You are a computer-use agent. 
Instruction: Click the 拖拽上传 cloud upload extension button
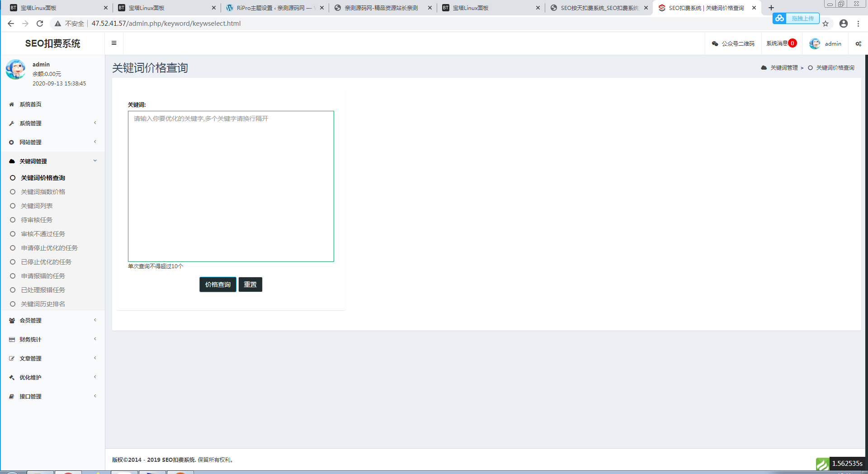(x=796, y=19)
